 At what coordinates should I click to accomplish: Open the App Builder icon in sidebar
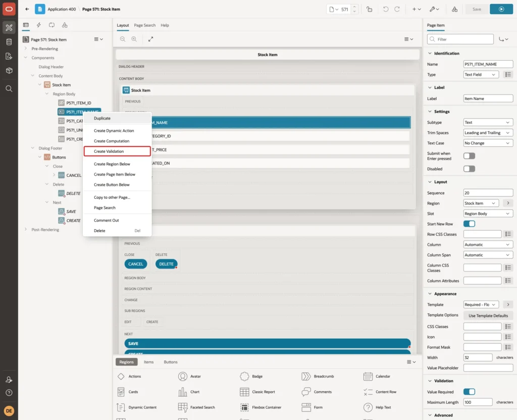[x=9, y=28]
